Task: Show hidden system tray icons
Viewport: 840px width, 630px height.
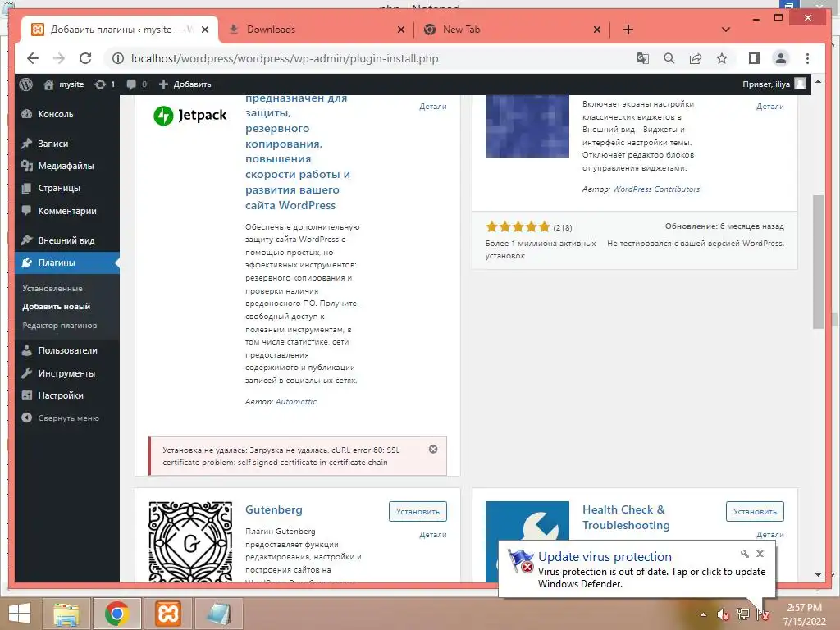Action: [x=703, y=614]
